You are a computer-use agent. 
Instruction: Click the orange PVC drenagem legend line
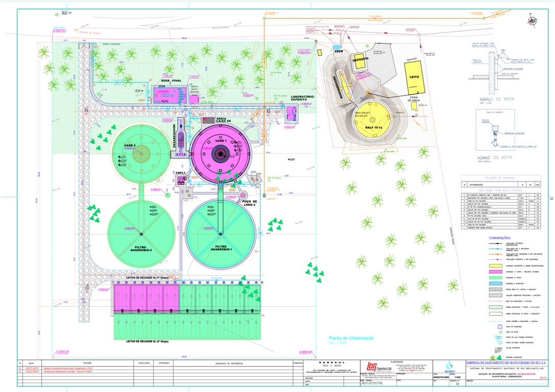[496, 254]
